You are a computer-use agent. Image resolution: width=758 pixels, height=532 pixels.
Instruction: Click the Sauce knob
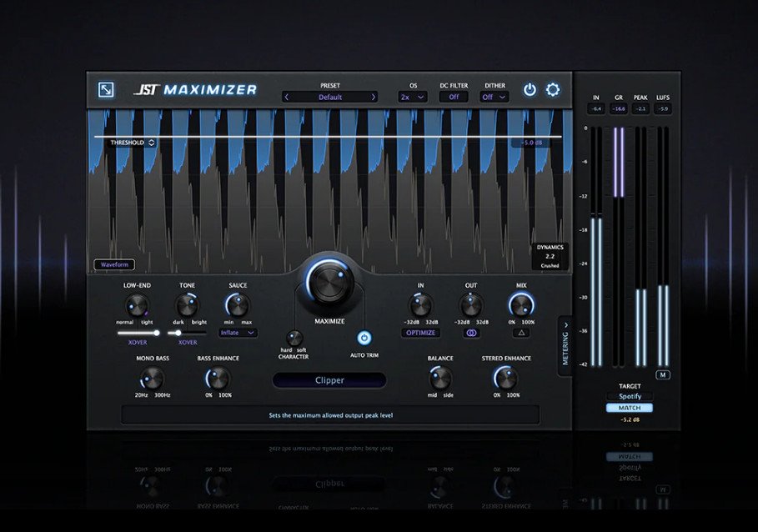point(238,306)
